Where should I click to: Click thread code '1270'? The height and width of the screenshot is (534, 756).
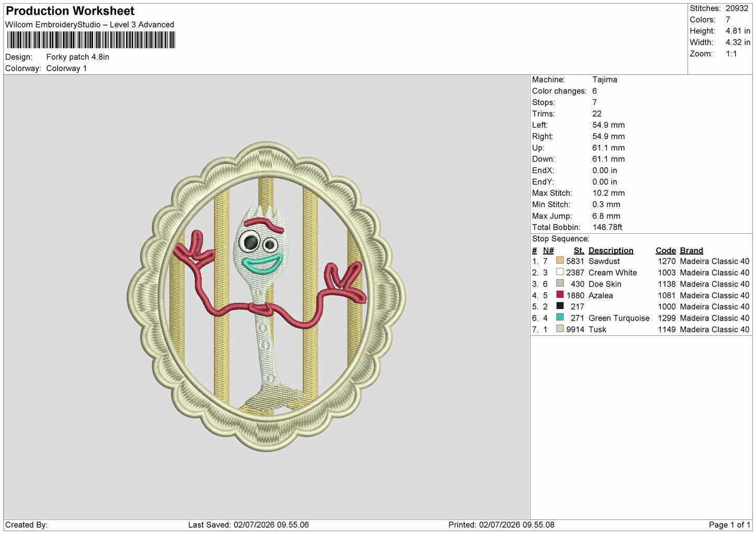tap(667, 261)
